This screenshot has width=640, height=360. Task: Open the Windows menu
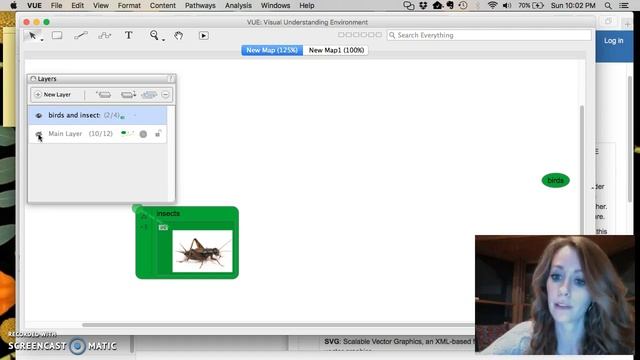pyautogui.click(x=276, y=5)
